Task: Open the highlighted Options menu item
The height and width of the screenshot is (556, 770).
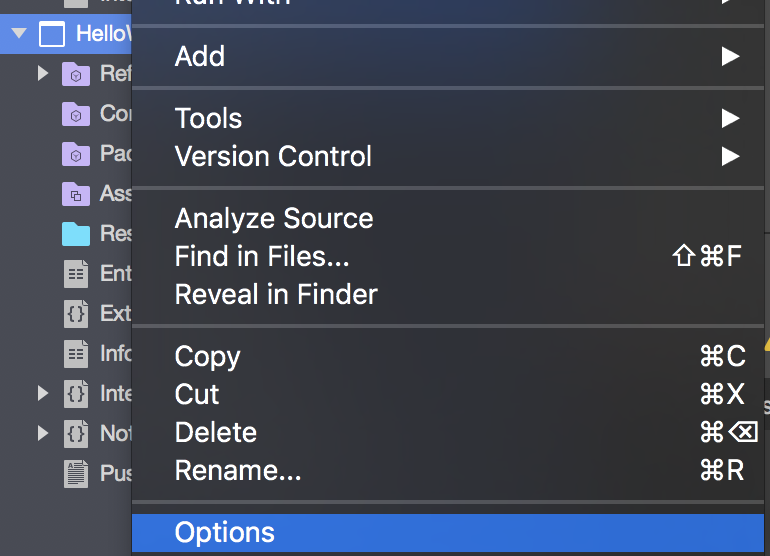Action: click(225, 532)
